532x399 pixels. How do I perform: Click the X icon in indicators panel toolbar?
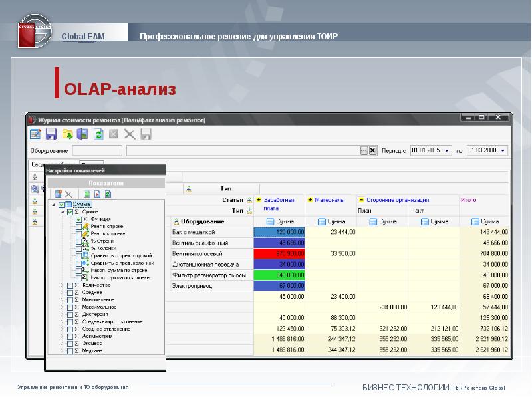point(68,194)
